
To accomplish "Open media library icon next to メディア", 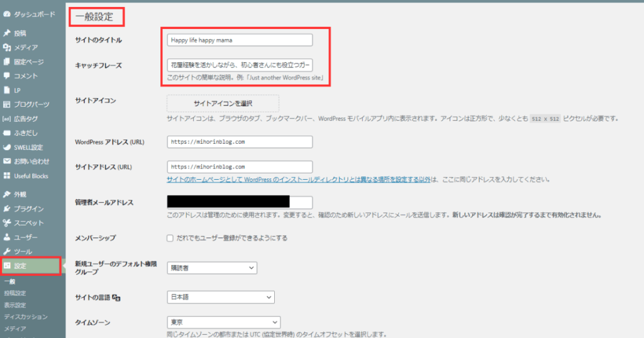I will pos(7,48).
